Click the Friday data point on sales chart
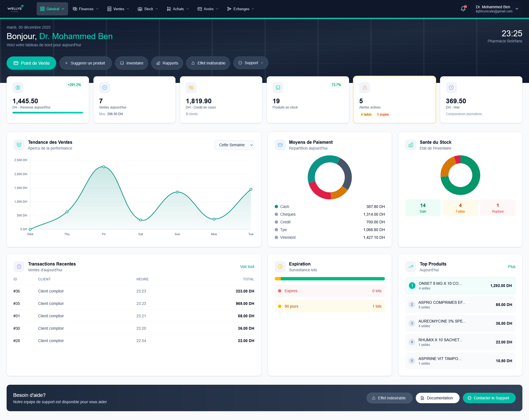529x420 pixels. 104,167
